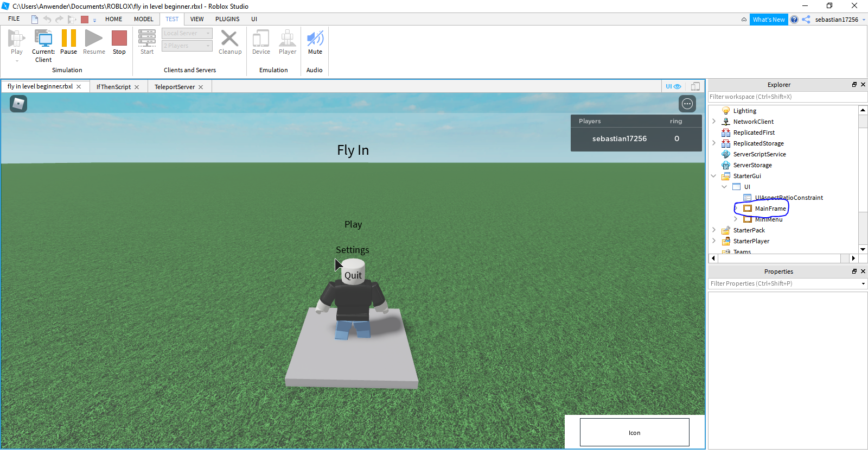
Task: Click the share icon beside the username
Action: [x=806, y=20]
